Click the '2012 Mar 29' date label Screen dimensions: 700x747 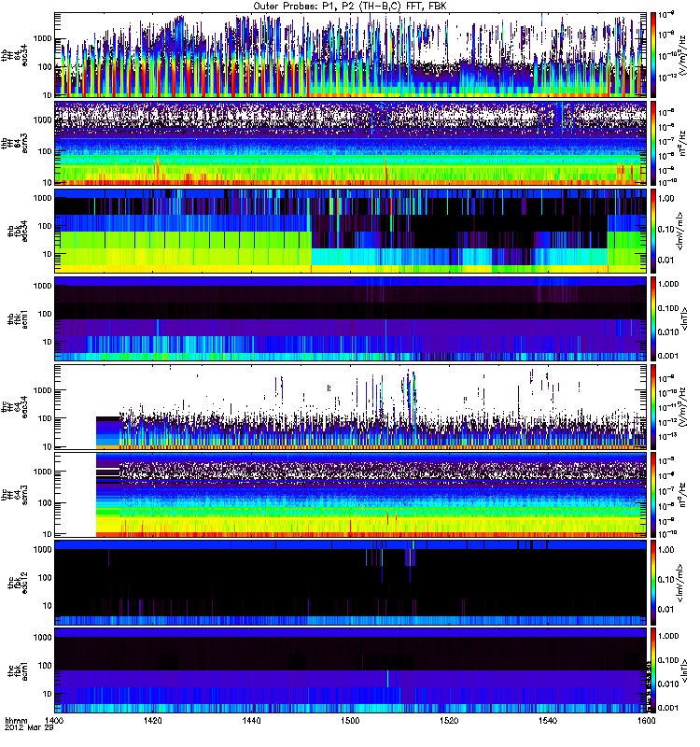[27, 732]
